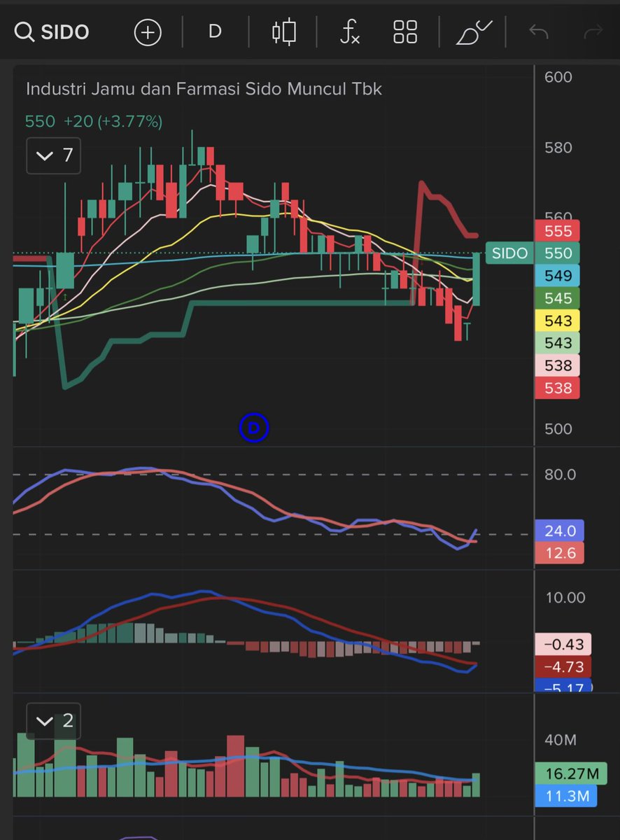This screenshot has height=840, width=620.
Task: Open the layout grid templates
Action: click(405, 32)
